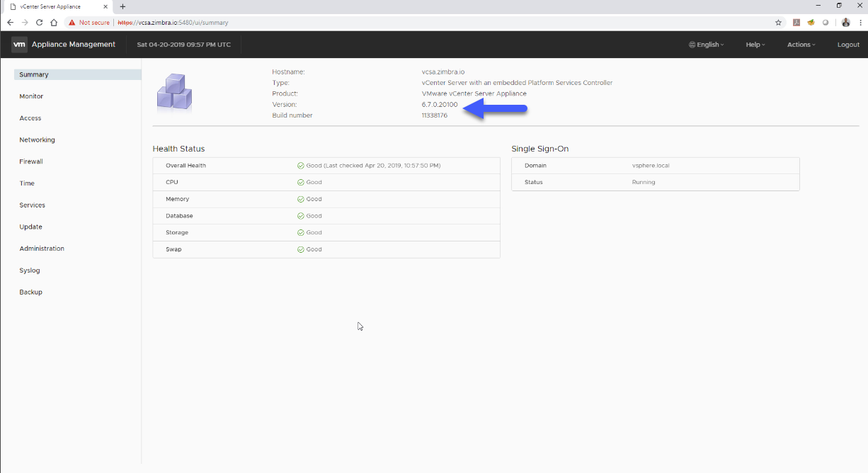Image resolution: width=868 pixels, height=473 pixels.
Task: Open the Administration page
Action: pos(42,249)
